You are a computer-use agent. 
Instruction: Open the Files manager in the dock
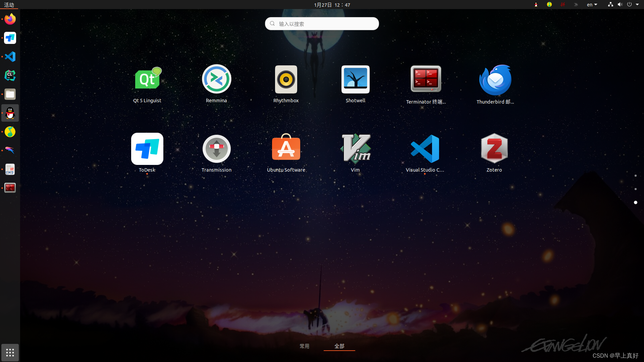click(10, 94)
